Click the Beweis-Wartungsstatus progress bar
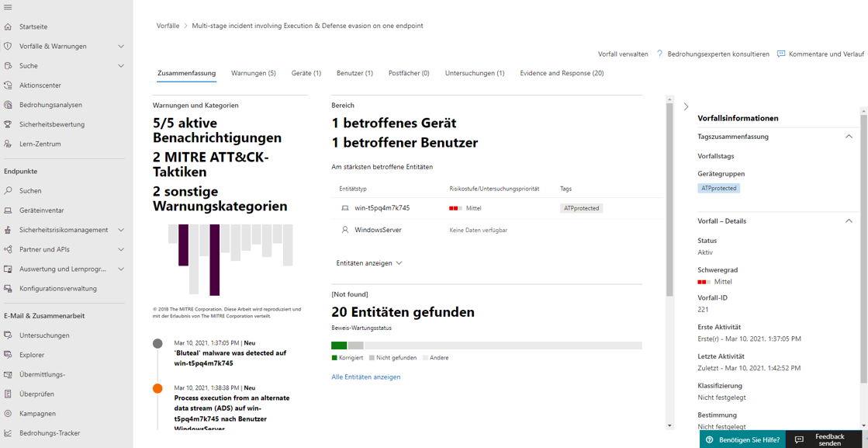This screenshot has height=448, width=868. point(486,344)
